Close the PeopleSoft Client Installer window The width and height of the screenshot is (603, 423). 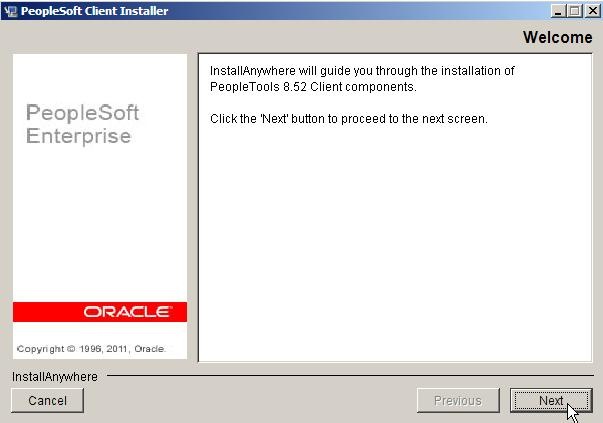tap(593, 11)
